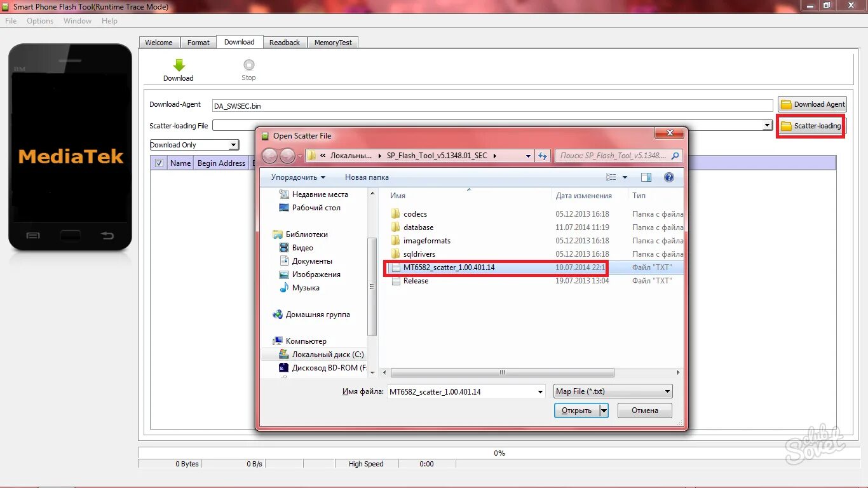The height and width of the screenshot is (488, 868).
Task: Click the Открыть button
Action: (x=576, y=410)
